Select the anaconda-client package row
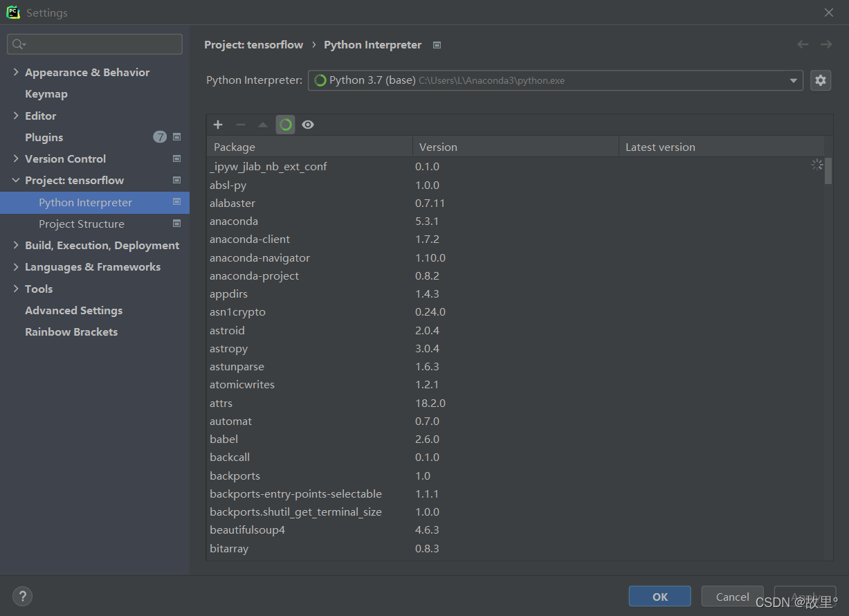Image resolution: width=849 pixels, height=616 pixels. [x=515, y=239]
